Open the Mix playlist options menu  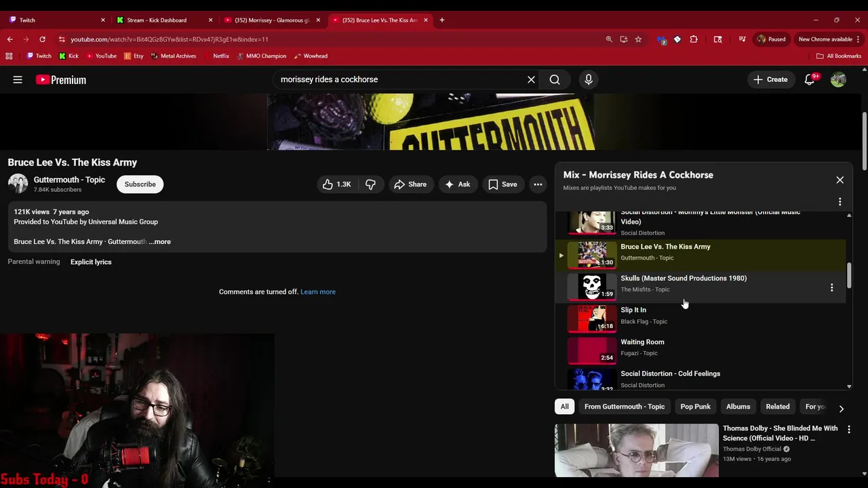[840, 201]
